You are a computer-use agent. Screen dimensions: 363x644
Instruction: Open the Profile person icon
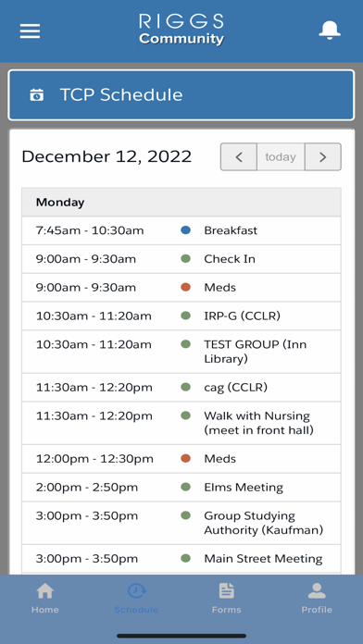317,591
